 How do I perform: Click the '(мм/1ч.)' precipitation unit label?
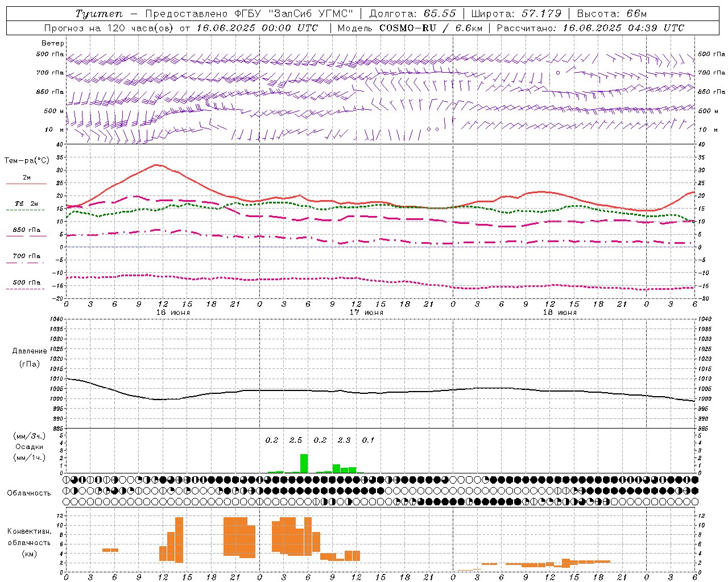(x=30, y=458)
